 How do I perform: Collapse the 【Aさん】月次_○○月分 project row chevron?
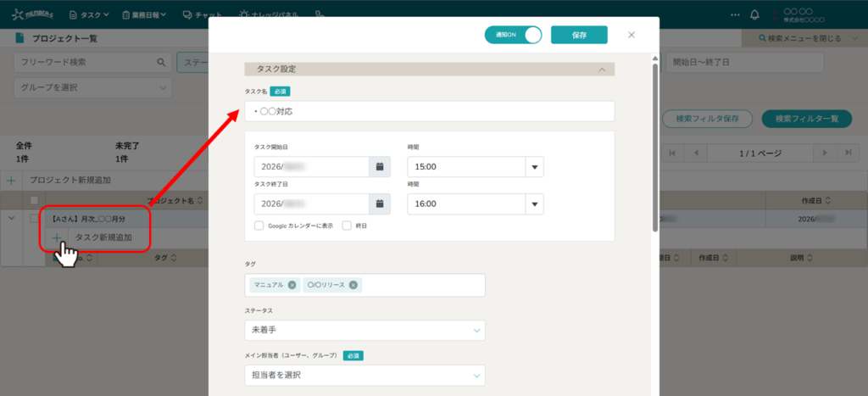(x=11, y=218)
